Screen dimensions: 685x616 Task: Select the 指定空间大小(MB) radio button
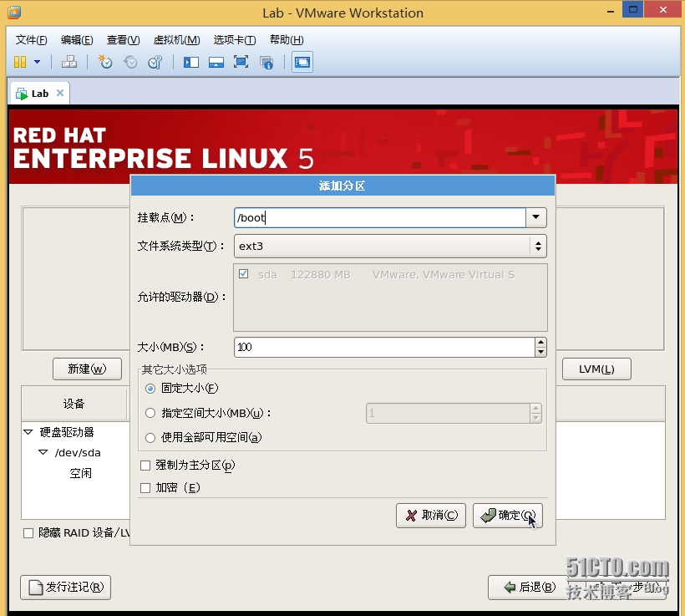point(150,413)
